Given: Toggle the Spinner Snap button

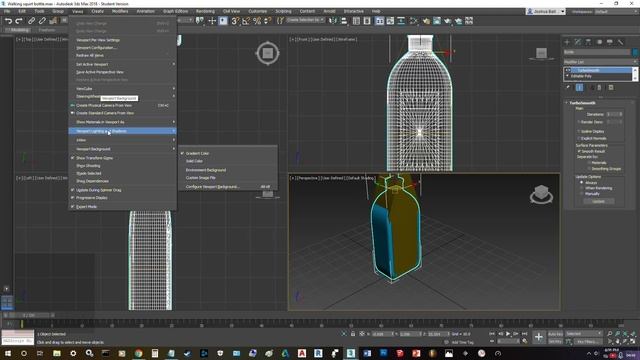Looking at the screenshot, I should (x=267, y=21).
